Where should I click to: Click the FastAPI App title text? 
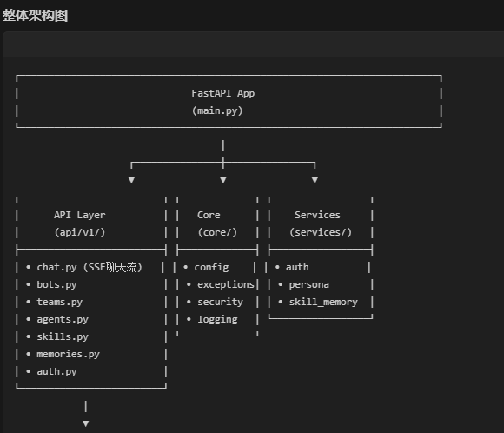223,93
